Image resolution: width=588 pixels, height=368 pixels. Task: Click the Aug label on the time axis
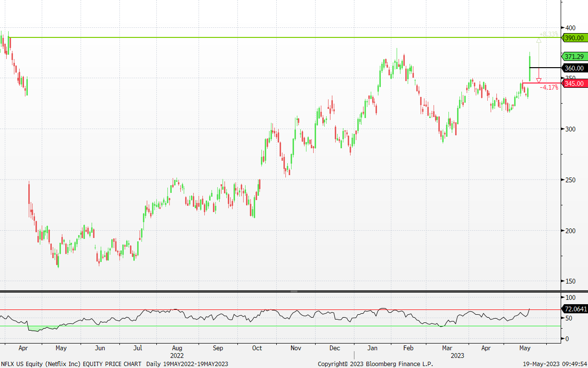coord(177,348)
